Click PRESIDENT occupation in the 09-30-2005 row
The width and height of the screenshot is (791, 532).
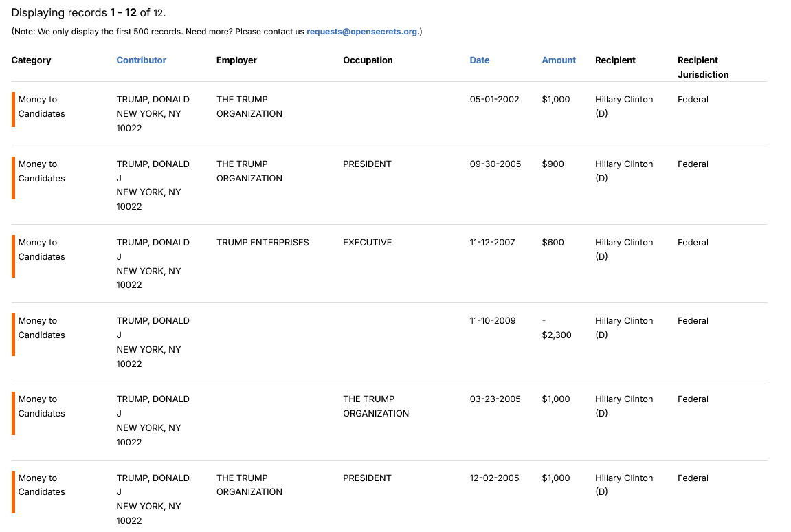pos(367,164)
